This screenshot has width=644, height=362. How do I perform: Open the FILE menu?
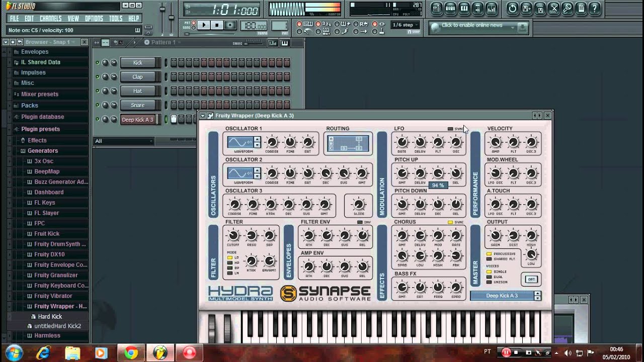click(x=15, y=19)
